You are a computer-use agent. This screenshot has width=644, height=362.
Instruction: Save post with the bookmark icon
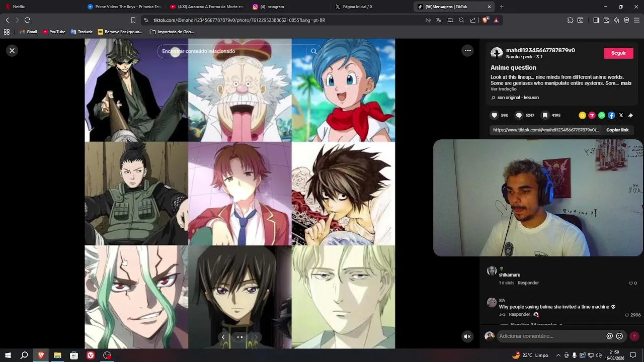tap(545, 115)
